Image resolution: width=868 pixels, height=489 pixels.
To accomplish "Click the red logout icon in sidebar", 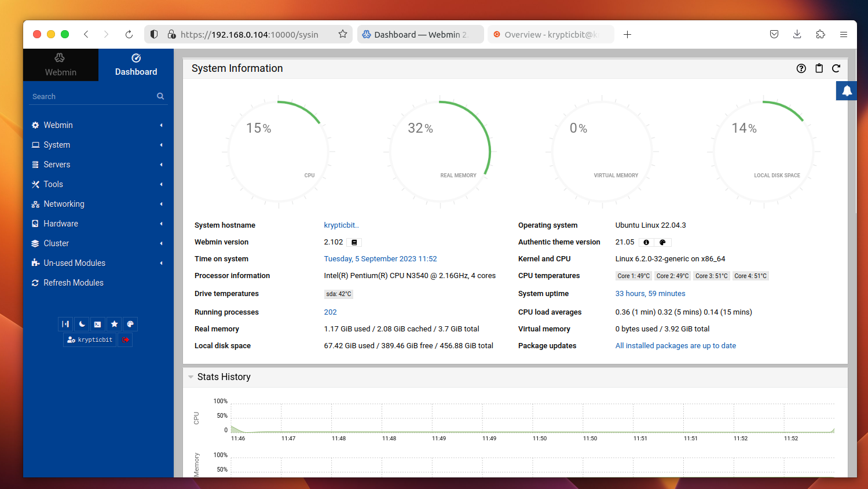I will tap(125, 340).
